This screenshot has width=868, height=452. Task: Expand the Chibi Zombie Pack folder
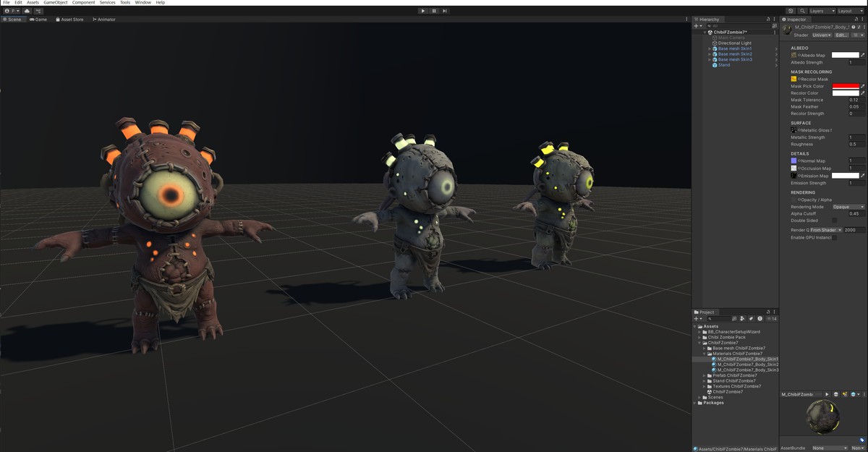click(700, 337)
